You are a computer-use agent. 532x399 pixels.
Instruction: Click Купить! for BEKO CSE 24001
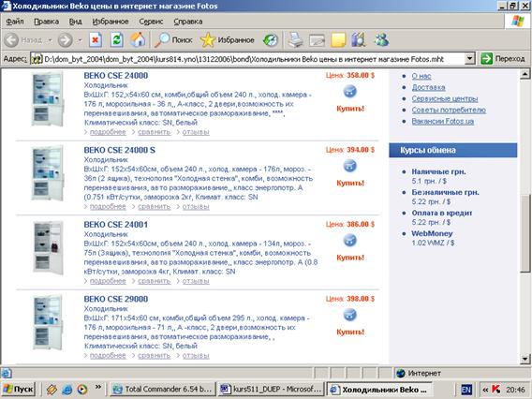(350, 258)
